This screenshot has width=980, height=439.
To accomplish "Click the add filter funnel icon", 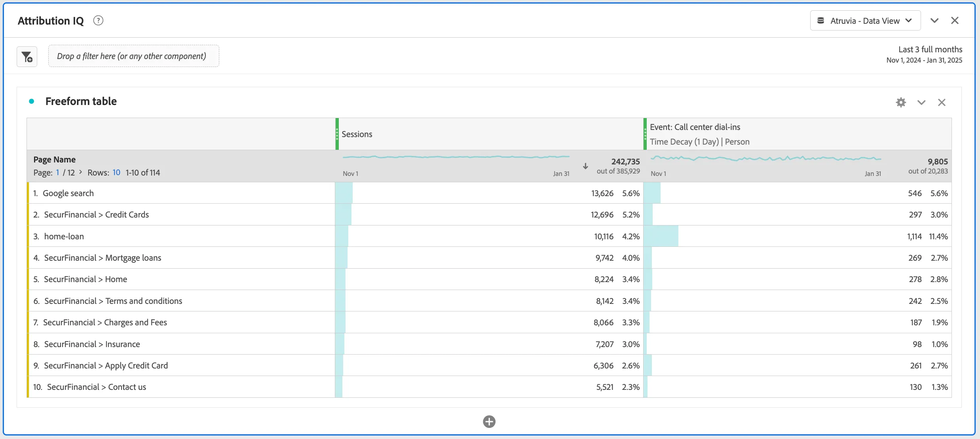I will (27, 57).
